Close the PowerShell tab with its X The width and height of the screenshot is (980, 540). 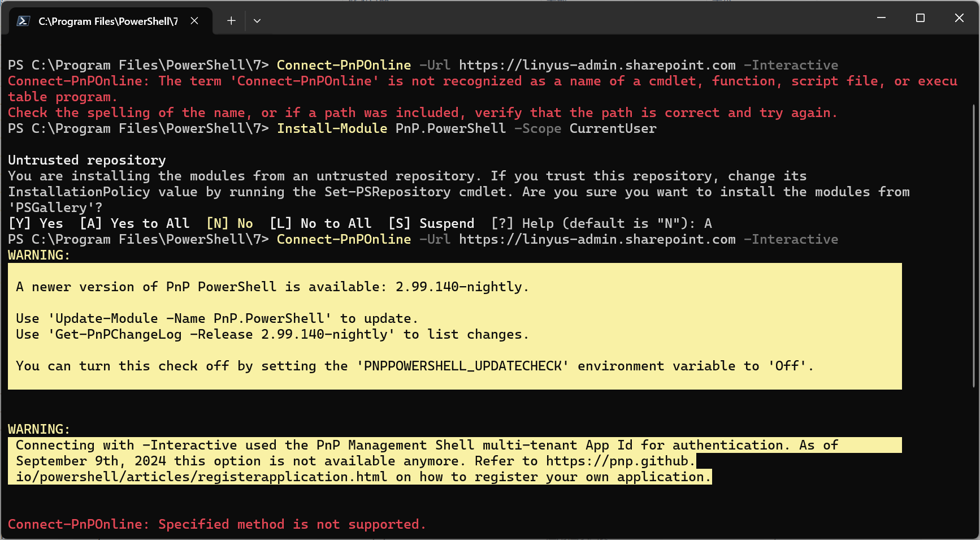click(194, 20)
